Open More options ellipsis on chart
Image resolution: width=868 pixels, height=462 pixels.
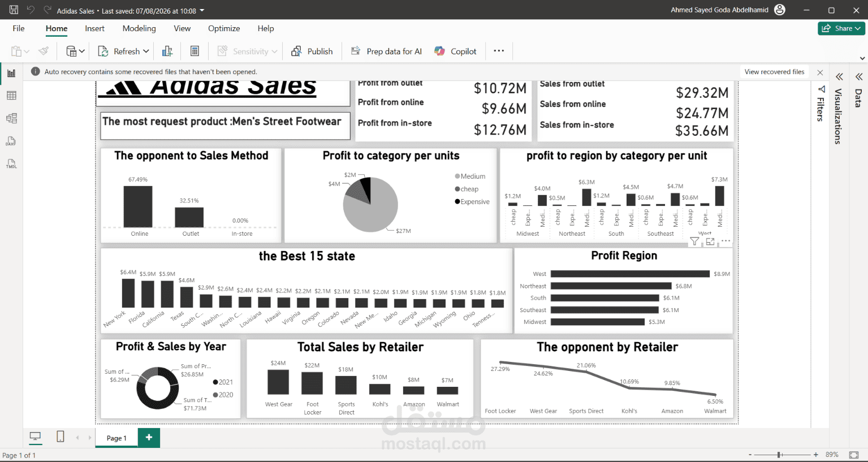[x=726, y=241]
